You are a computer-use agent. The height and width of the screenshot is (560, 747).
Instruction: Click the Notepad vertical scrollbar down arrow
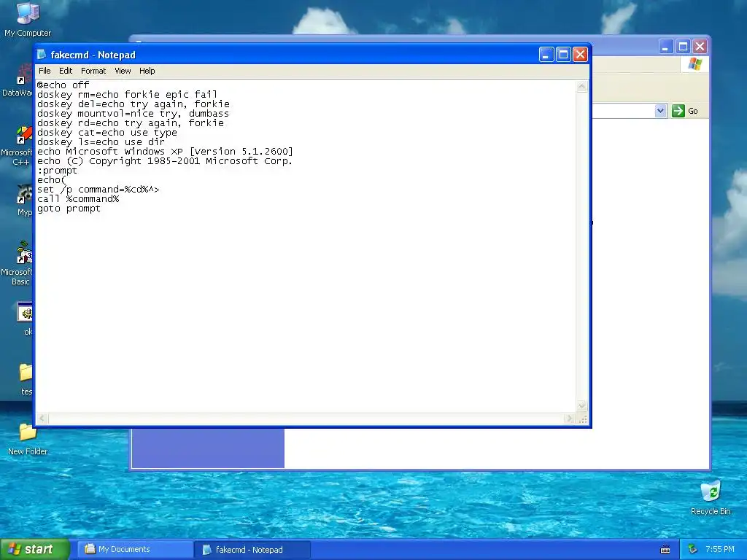pyautogui.click(x=581, y=405)
